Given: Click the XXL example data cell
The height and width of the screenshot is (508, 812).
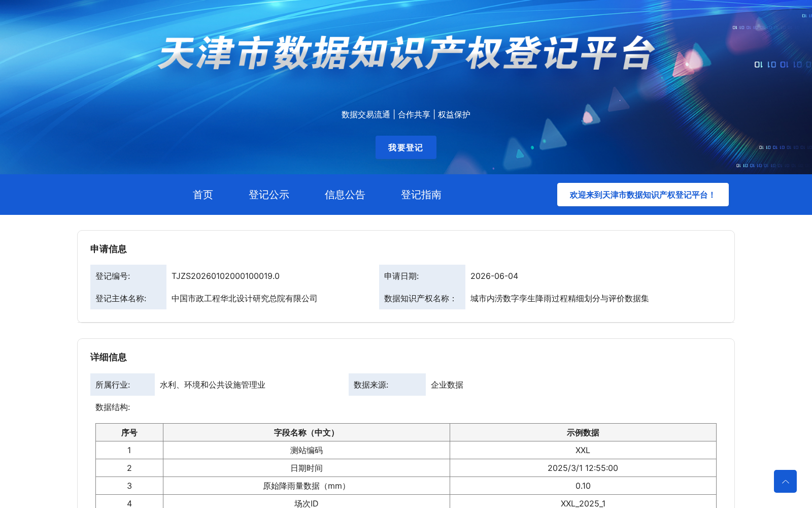Looking at the screenshot, I should click(583, 450).
